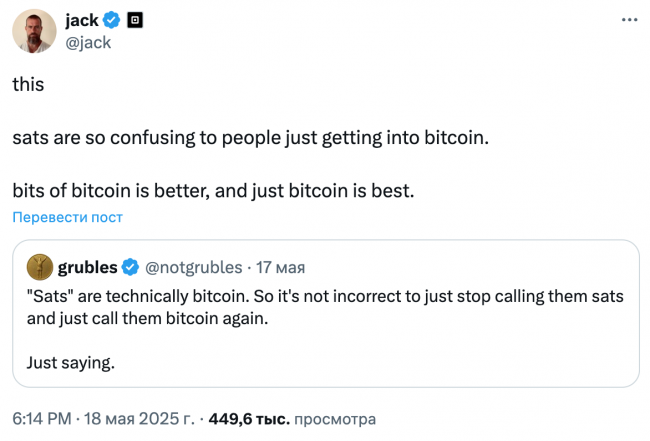The width and height of the screenshot is (650, 441).
Task: Click grubles verified checkmark badge
Action: coord(130,267)
